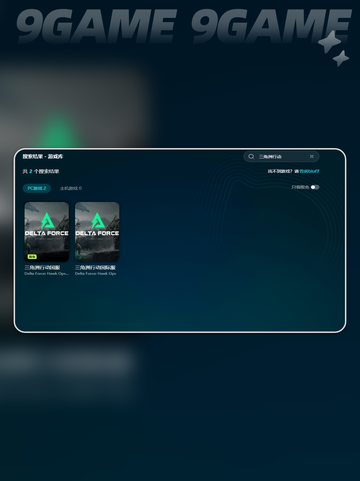The height and width of the screenshot is (481, 360).
Task: Open the 三角洲行动国服 game title
Action: click(x=42, y=268)
